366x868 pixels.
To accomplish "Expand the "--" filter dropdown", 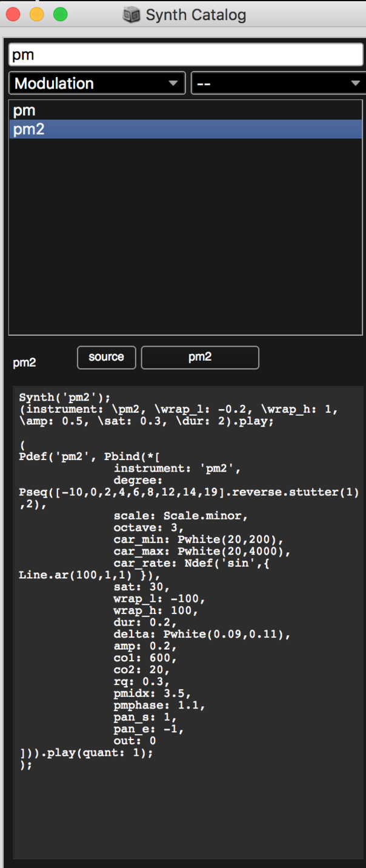I will pyautogui.click(x=278, y=84).
